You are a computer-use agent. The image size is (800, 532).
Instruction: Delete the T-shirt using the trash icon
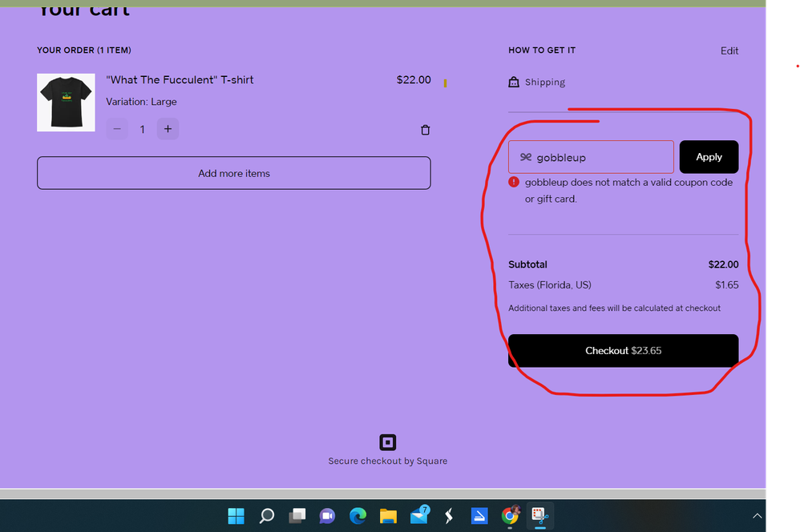[426, 130]
